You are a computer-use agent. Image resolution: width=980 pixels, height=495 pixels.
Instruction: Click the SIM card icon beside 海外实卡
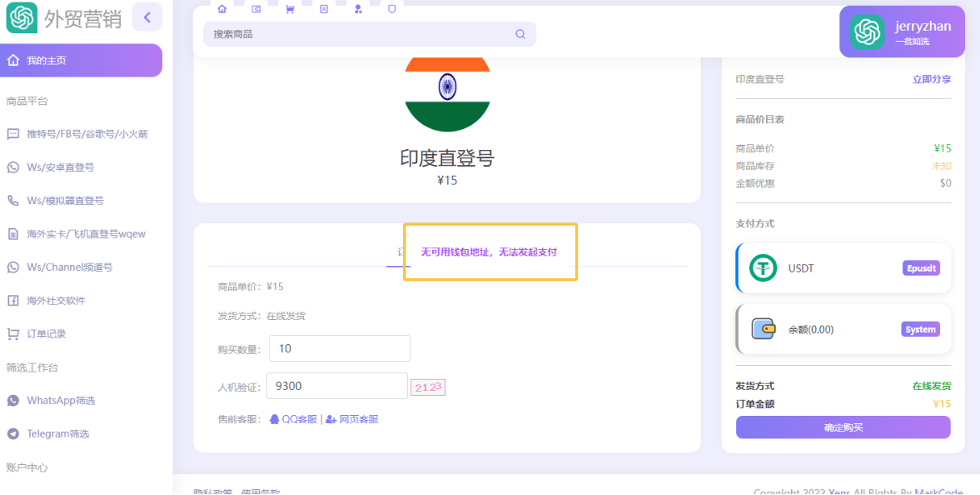(x=12, y=234)
